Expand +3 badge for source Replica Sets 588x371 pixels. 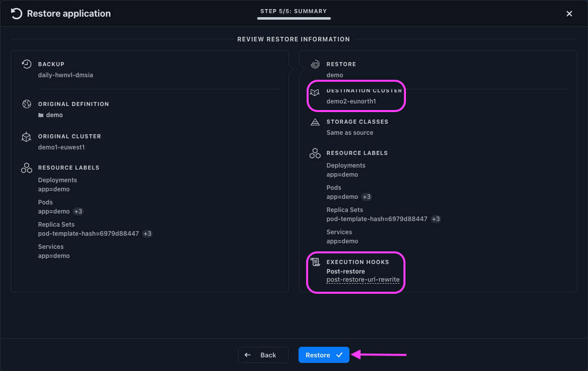(147, 234)
